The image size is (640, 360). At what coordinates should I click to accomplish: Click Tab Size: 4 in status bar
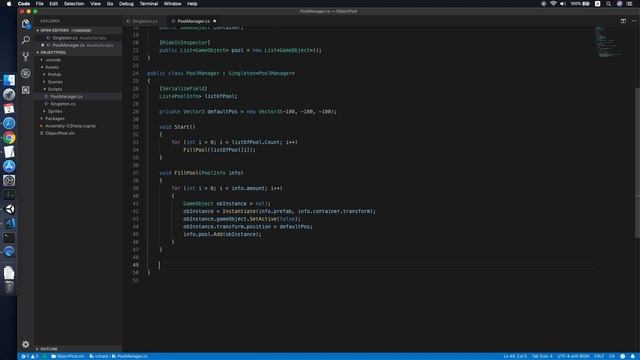click(x=542, y=356)
